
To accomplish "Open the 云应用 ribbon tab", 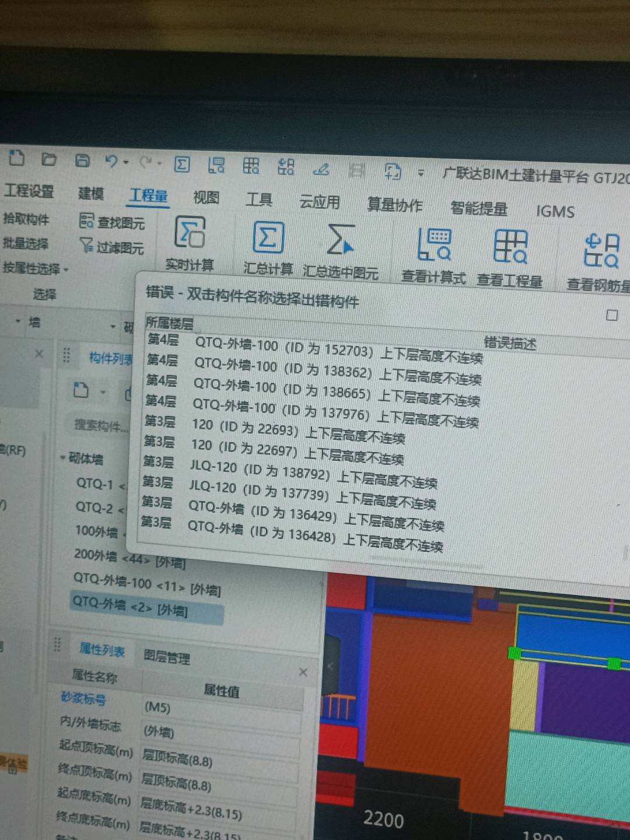I will click(x=320, y=202).
